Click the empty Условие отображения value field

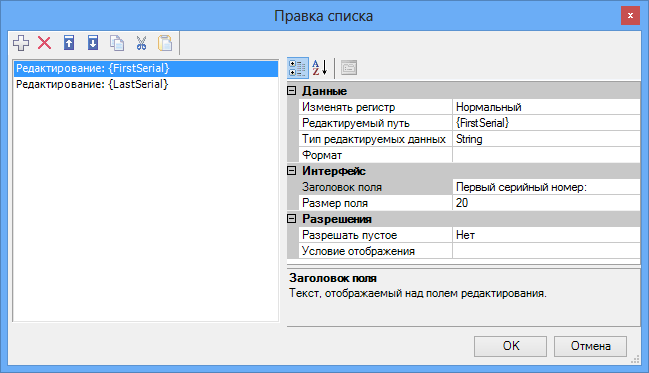[x=546, y=251]
